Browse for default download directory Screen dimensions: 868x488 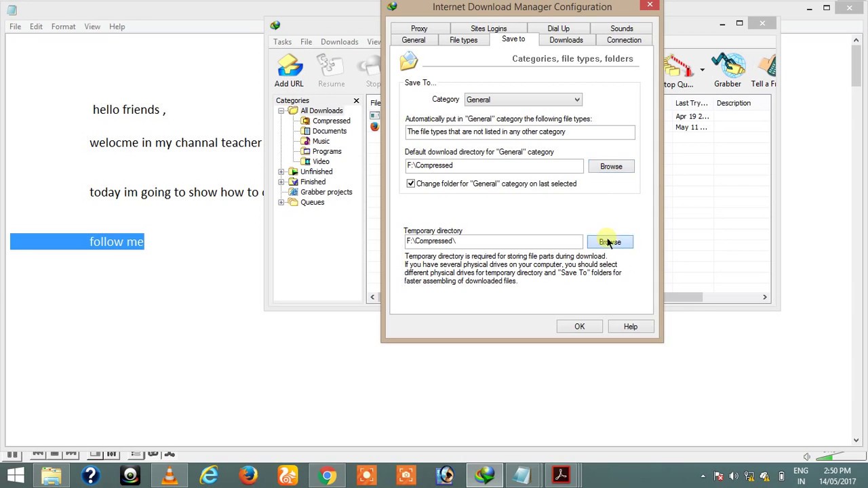click(611, 166)
